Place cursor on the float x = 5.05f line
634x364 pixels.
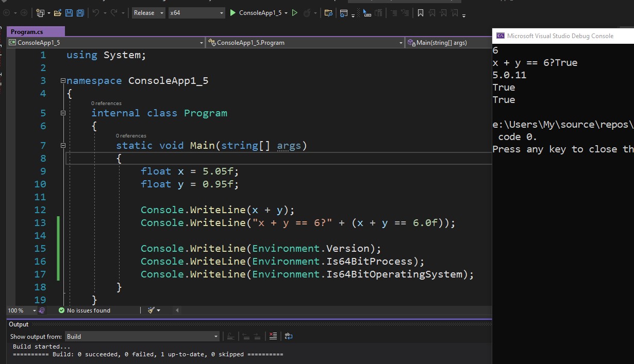[190, 171]
